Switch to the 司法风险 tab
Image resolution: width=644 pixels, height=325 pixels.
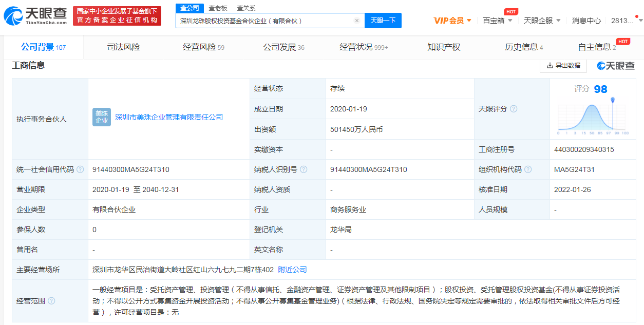(x=123, y=47)
